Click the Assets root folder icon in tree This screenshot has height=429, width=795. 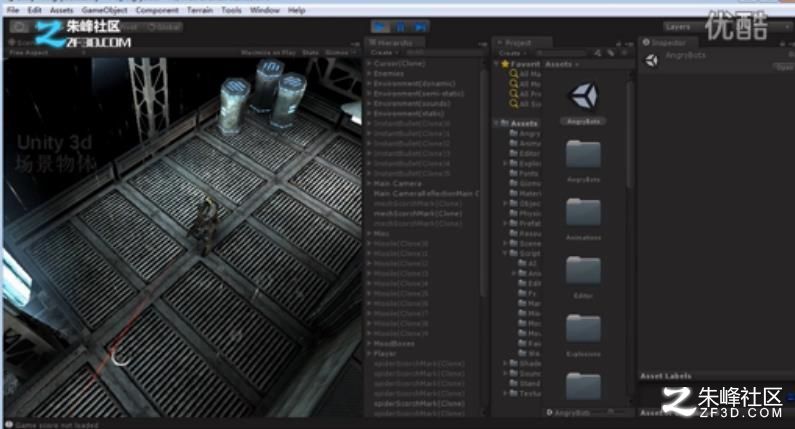tap(505, 123)
